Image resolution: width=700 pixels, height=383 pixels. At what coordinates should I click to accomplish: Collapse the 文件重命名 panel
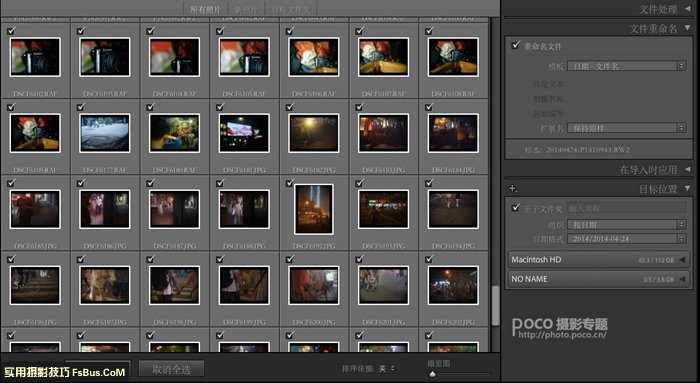(x=688, y=28)
